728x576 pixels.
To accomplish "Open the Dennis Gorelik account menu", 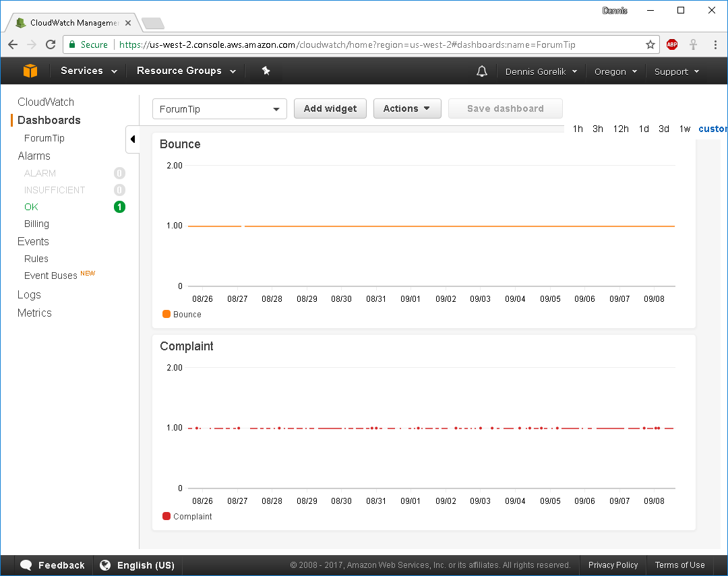I will [x=541, y=71].
